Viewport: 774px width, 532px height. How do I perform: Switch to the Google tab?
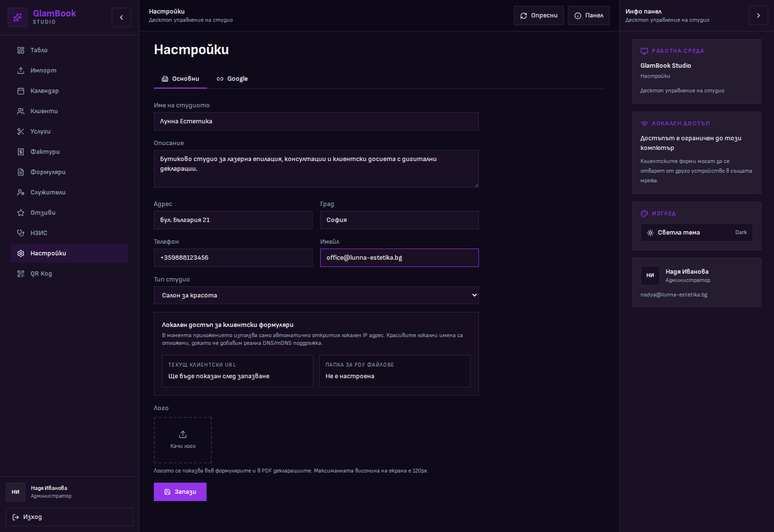(232, 79)
